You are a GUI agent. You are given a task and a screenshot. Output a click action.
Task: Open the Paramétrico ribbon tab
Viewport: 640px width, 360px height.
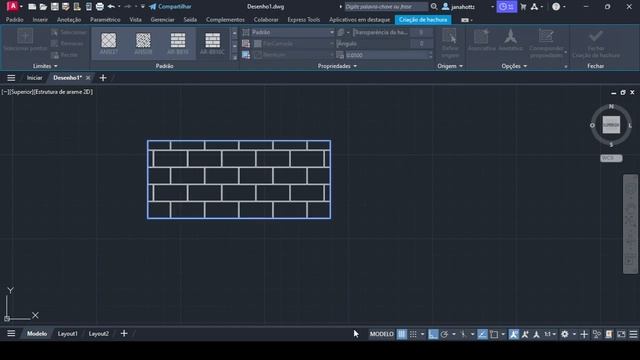tap(105, 20)
